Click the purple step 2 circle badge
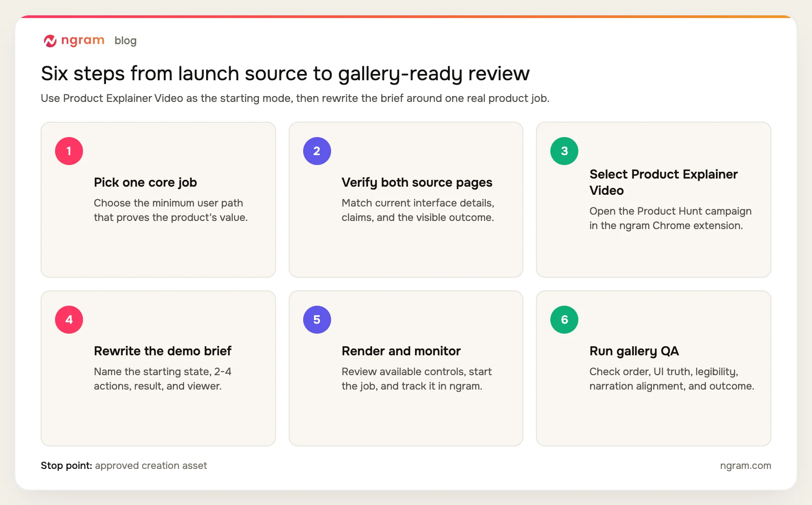 [x=317, y=151]
